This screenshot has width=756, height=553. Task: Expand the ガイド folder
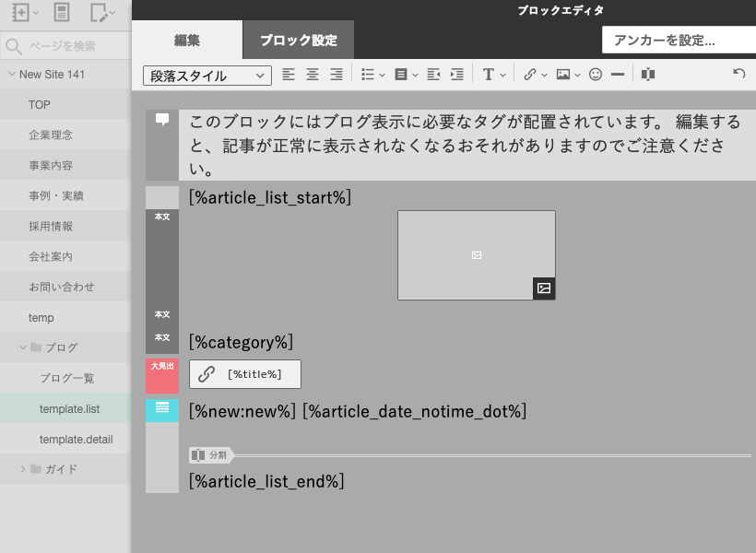(x=23, y=469)
